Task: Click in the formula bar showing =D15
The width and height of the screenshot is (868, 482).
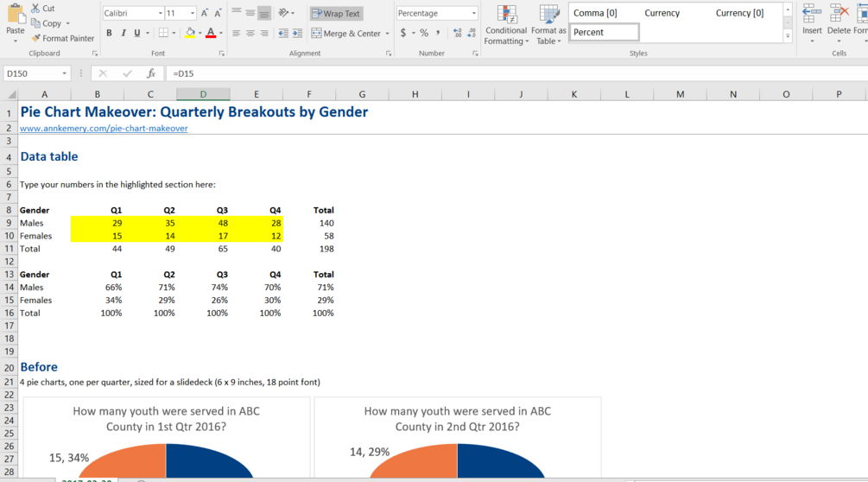Action: point(517,73)
